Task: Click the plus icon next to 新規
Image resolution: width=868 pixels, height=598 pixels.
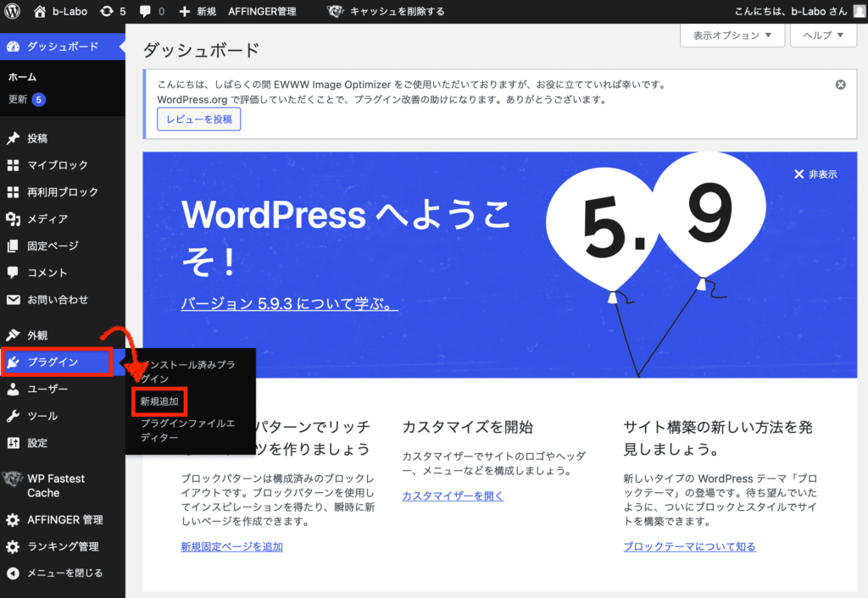Action: (x=184, y=11)
